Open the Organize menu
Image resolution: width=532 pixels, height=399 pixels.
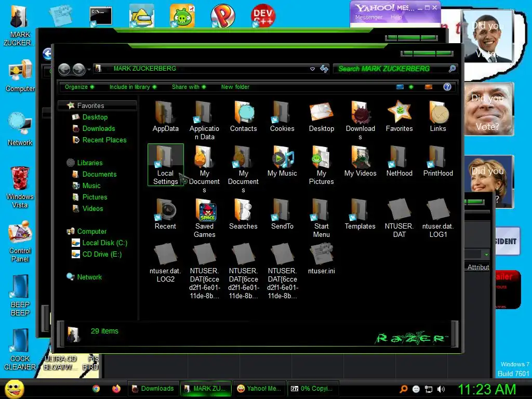coord(79,87)
